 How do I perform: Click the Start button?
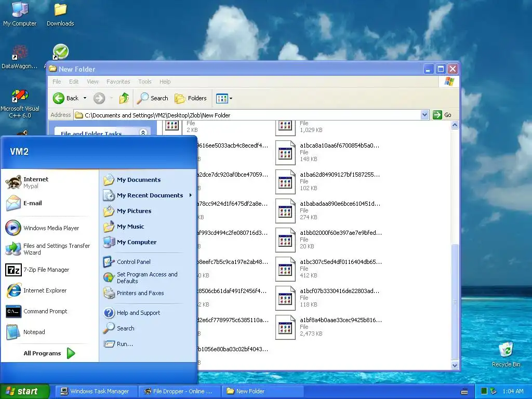24,391
